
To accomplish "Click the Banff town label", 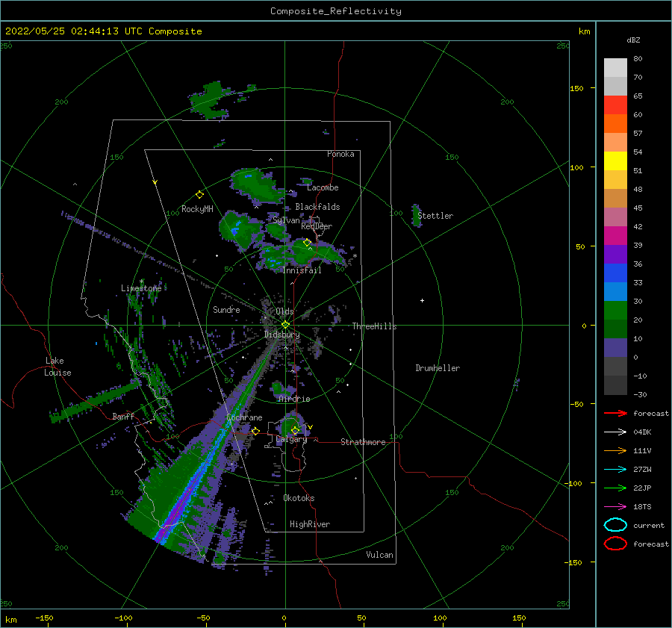I will click(x=123, y=416).
